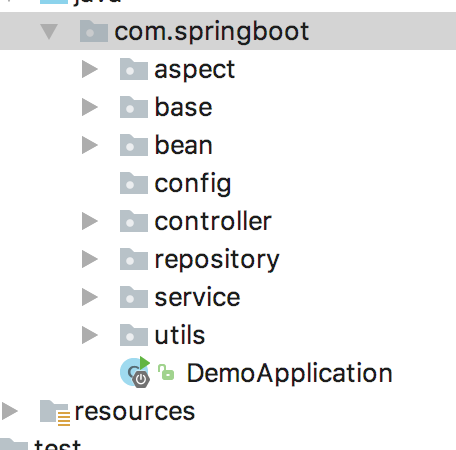Click the DemoApplication Spring Boot class icon

tap(135, 372)
